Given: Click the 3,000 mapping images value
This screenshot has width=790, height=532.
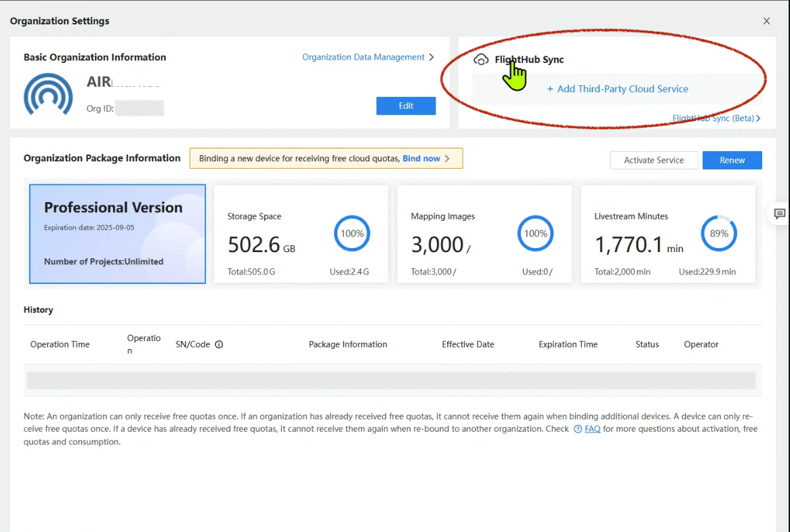Looking at the screenshot, I should coord(441,245).
